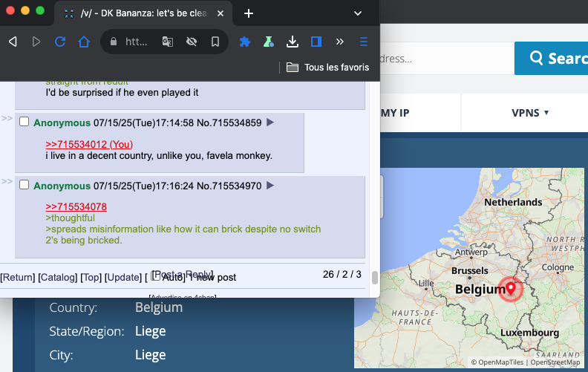Open the browser hamburger menu
This screenshot has width=588, height=372.
(363, 42)
